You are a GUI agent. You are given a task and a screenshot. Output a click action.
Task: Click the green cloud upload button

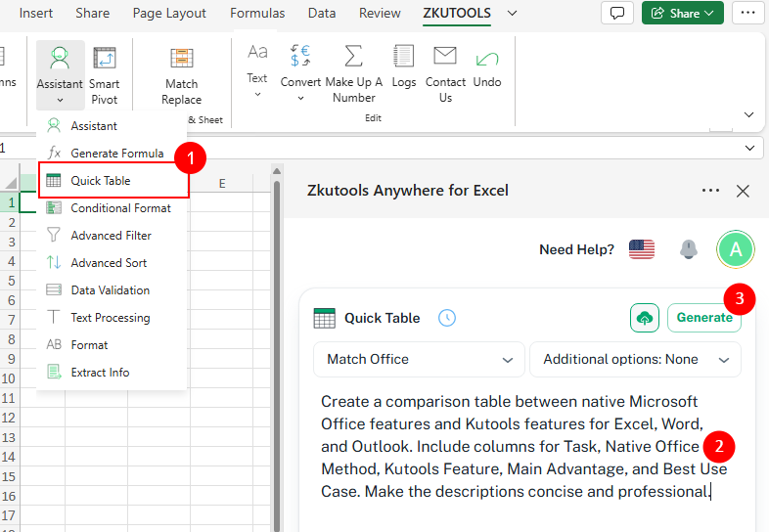point(645,318)
